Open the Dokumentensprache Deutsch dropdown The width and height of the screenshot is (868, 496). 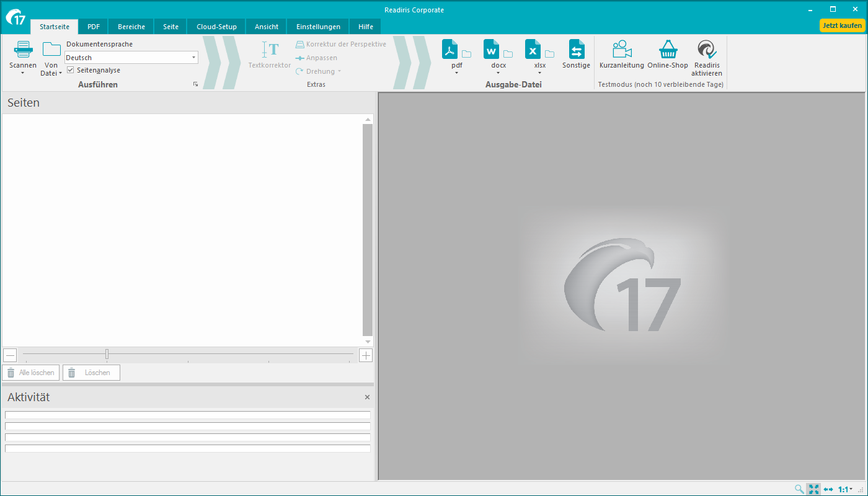click(x=193, y=58)
